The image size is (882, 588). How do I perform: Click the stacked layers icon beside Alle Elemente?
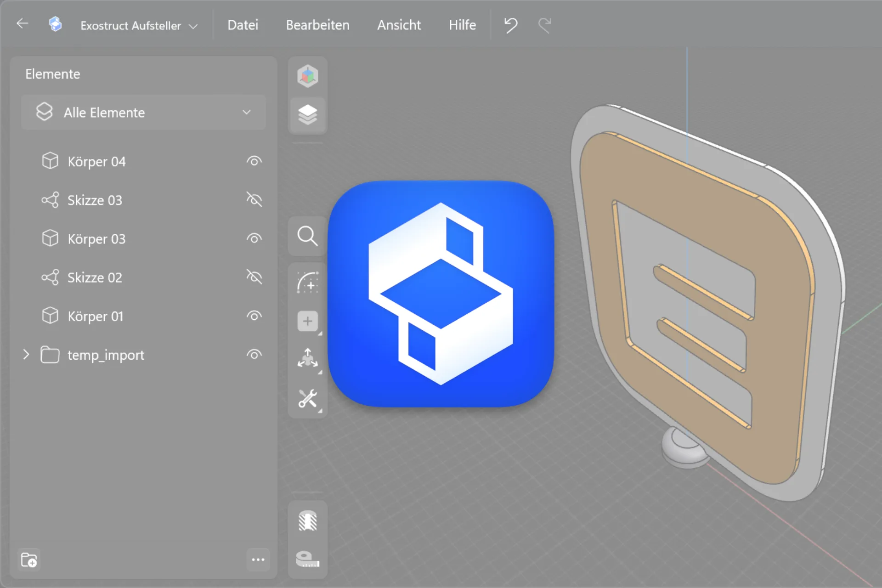coord(45,112)
